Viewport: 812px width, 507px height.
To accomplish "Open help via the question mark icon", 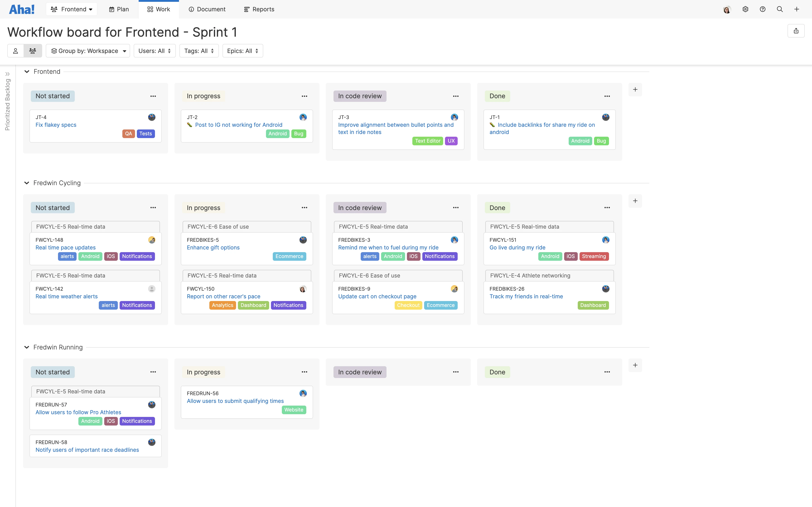I will pos(763,9).
